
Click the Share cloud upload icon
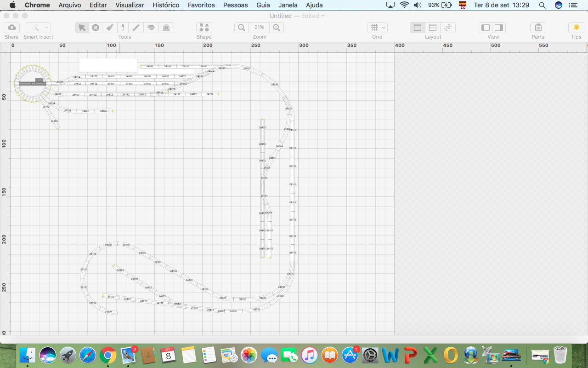[11, 28]
